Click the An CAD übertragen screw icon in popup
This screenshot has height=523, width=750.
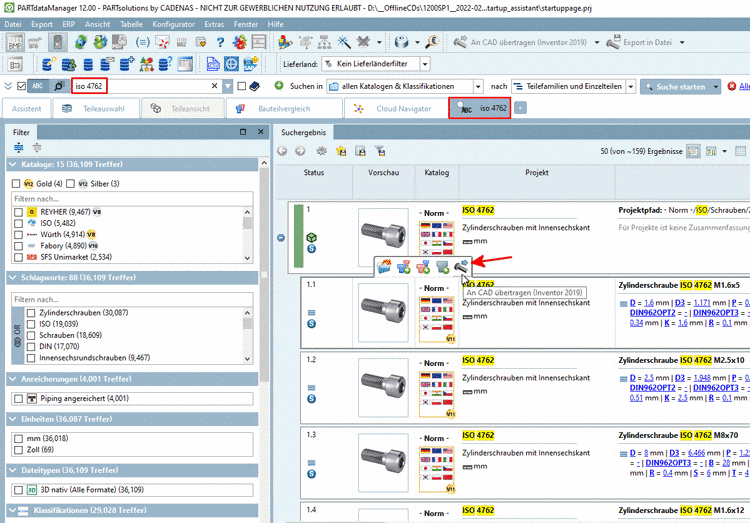pos(461,267)
